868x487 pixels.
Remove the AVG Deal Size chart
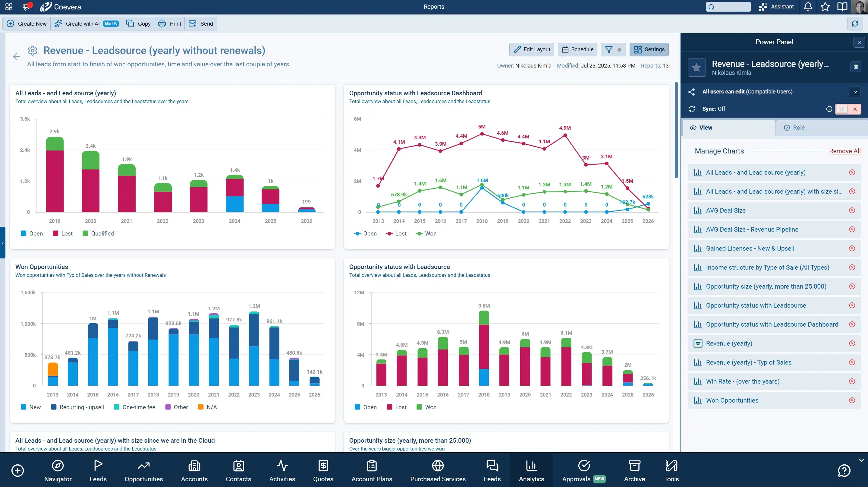point(853,210)
